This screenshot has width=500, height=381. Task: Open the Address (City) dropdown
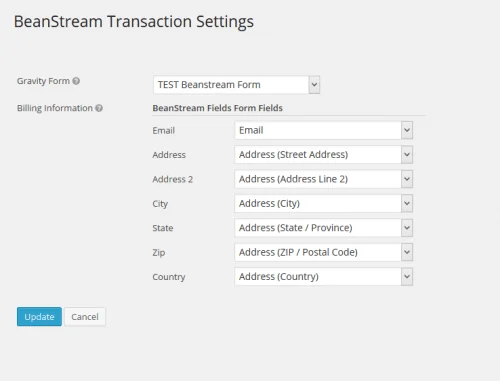(323, 203)
